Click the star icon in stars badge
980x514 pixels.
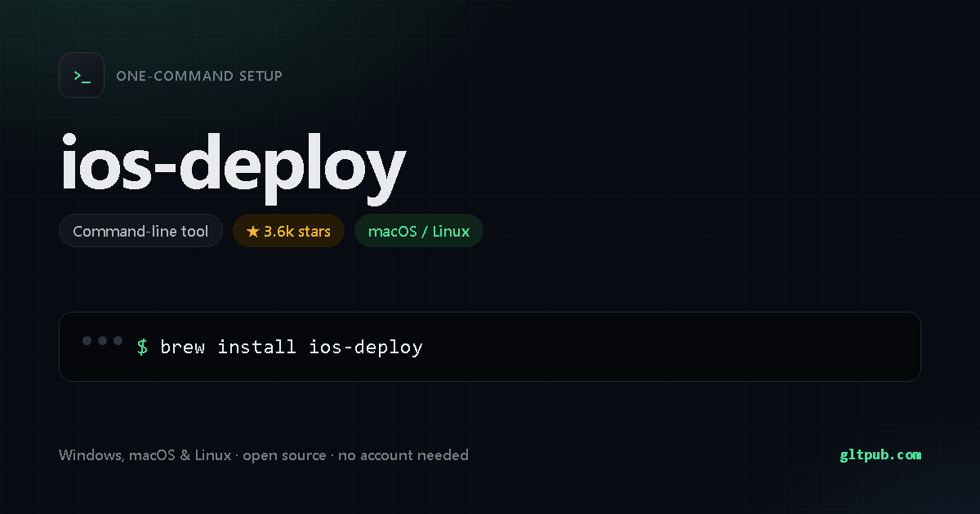click(252, 232)
